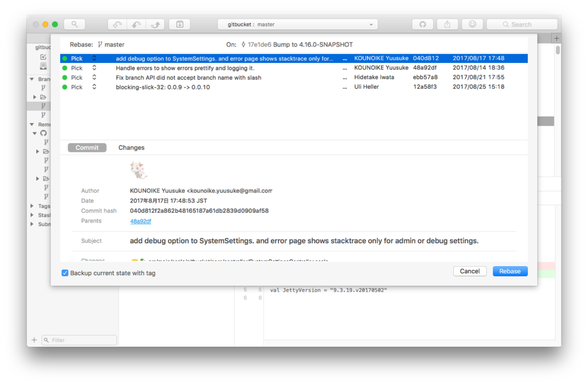Select the Commit tab
Viewport: 588px width, 385px height.
pyautogui.click(x=87, y=147)
